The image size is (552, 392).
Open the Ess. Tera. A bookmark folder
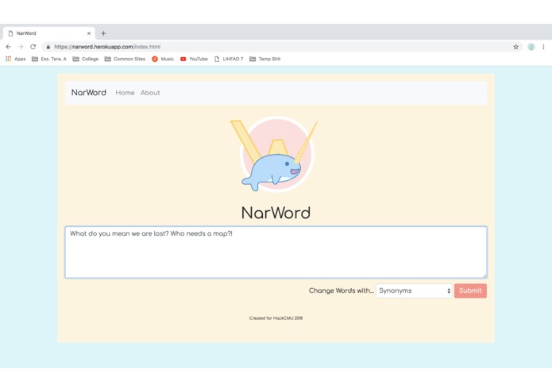[49, 59]
